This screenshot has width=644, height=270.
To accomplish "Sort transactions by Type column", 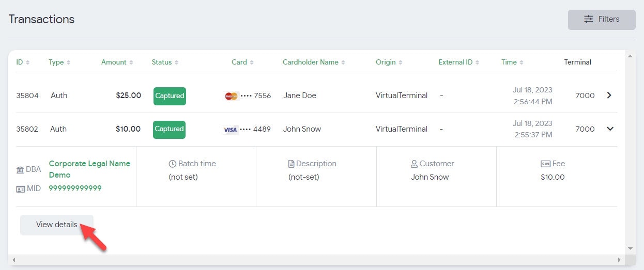I will click(x=59, y=62).
